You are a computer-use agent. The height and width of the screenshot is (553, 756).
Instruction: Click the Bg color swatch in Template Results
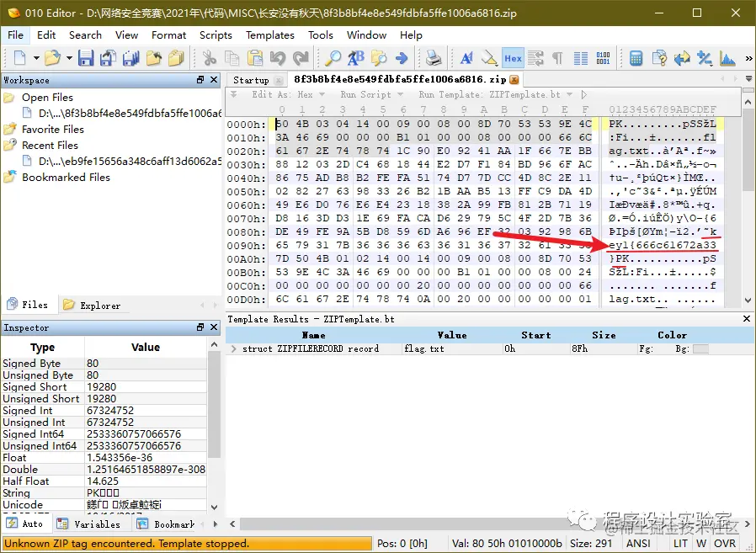[x=700, y=349]
